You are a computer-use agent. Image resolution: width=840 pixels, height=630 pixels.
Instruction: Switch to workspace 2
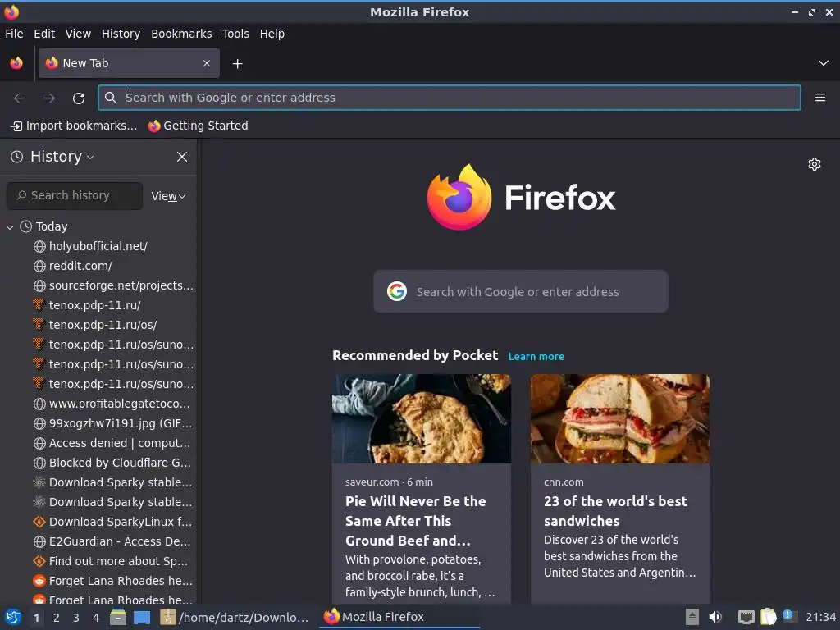pos(57,618)
